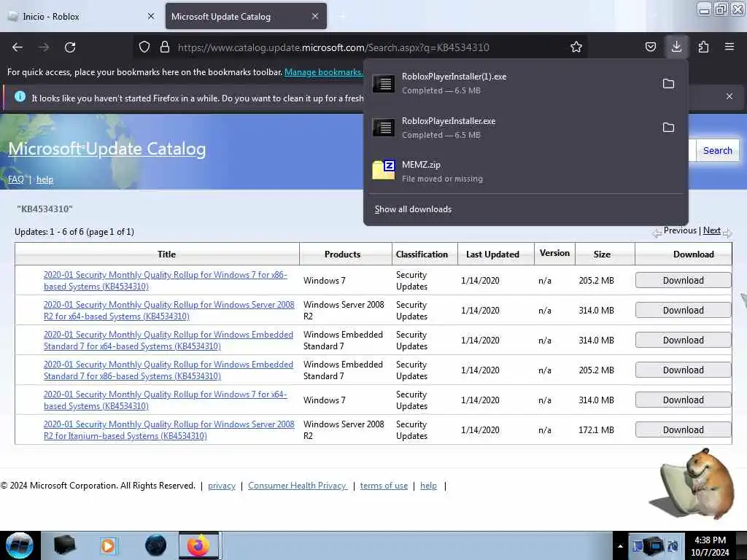Click the catalog Search button
Viewport: 747px width, 560px height.
click(718, 150)
